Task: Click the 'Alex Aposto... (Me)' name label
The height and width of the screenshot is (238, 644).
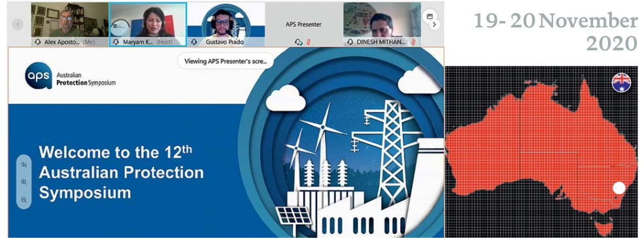Action: click(x=69, y=42)
